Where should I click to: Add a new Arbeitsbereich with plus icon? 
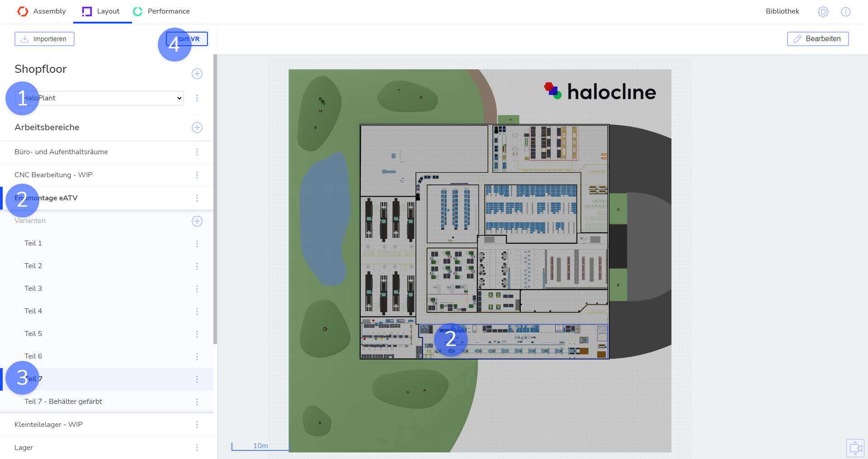coord(197,128)
